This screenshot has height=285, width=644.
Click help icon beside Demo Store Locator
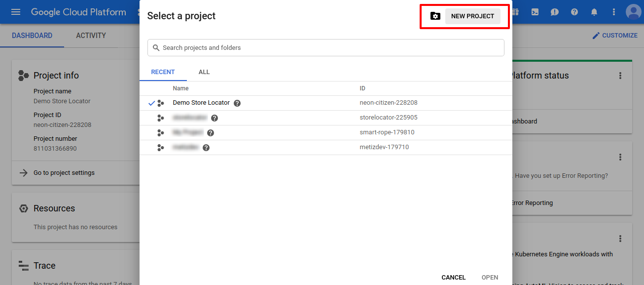237,103
